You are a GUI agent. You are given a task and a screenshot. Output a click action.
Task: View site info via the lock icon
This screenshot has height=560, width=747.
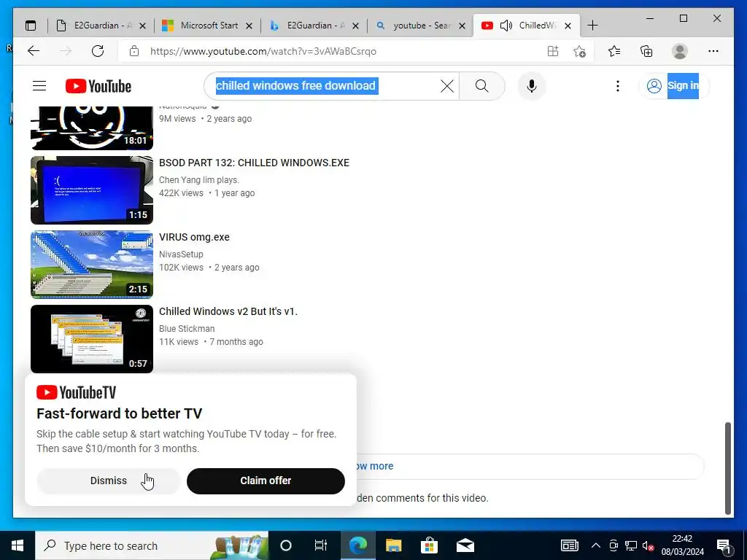tap(134, 51)
